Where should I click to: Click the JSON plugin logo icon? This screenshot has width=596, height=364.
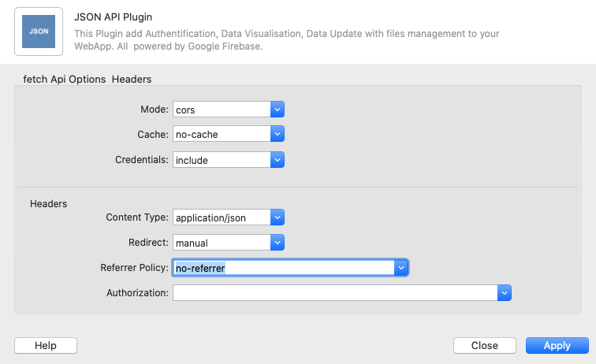(x=39, y=32)
